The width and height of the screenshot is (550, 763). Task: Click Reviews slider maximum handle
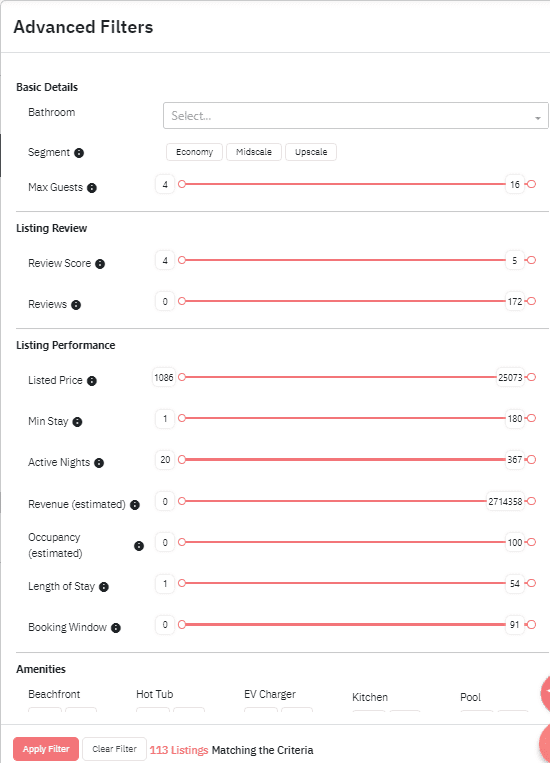click(532, 301)
